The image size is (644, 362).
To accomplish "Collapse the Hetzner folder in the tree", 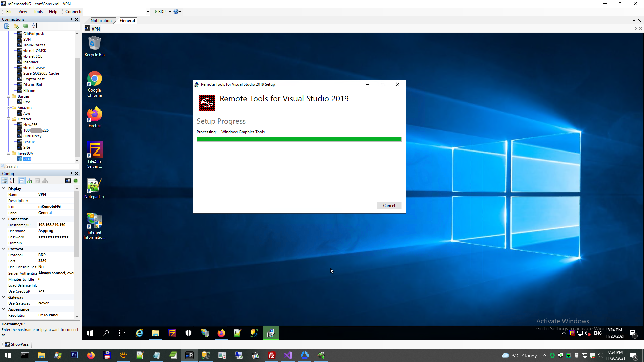I will tap(9, 119).
